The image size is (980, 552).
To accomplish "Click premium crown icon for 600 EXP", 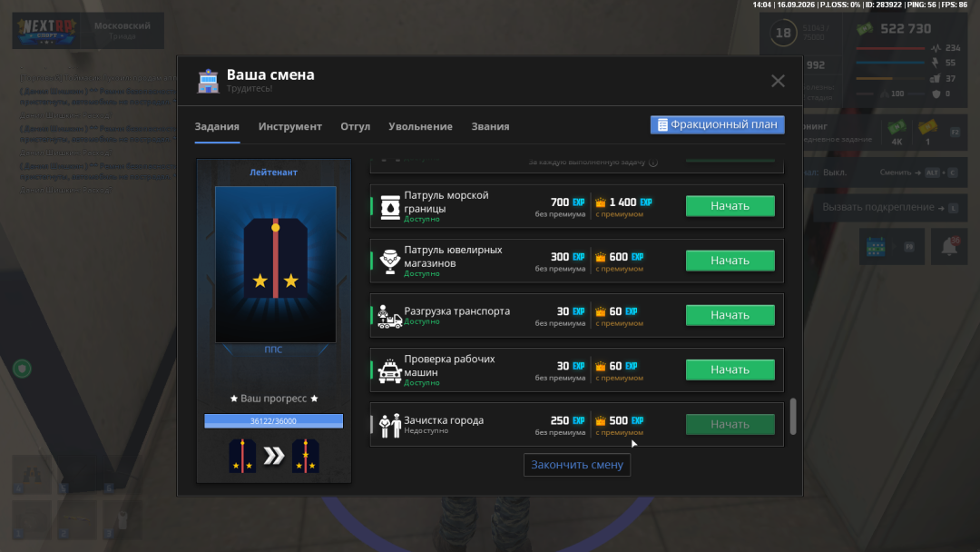I will pyautogui.click(x=601, y=257).
